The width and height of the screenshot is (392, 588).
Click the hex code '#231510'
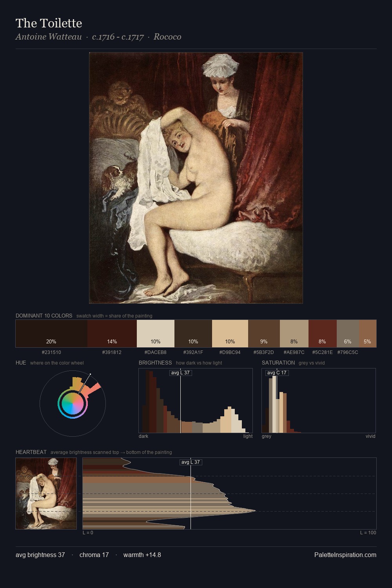coord(51,352)
